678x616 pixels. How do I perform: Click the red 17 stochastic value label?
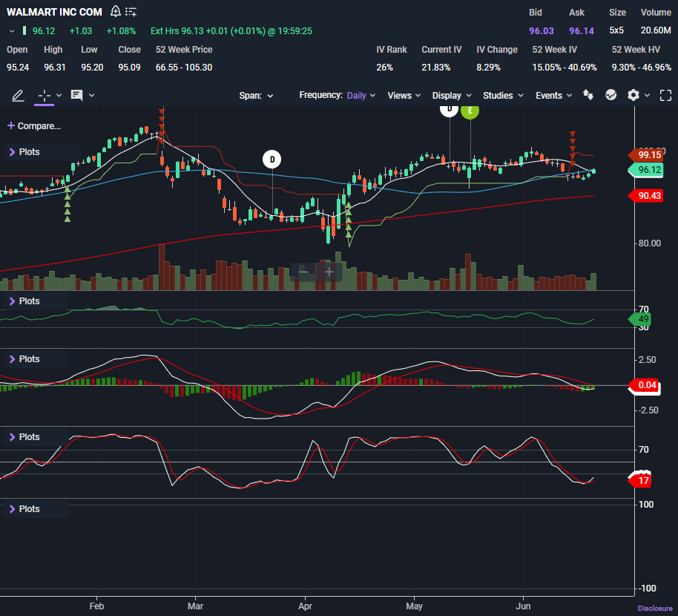point(640,481)
